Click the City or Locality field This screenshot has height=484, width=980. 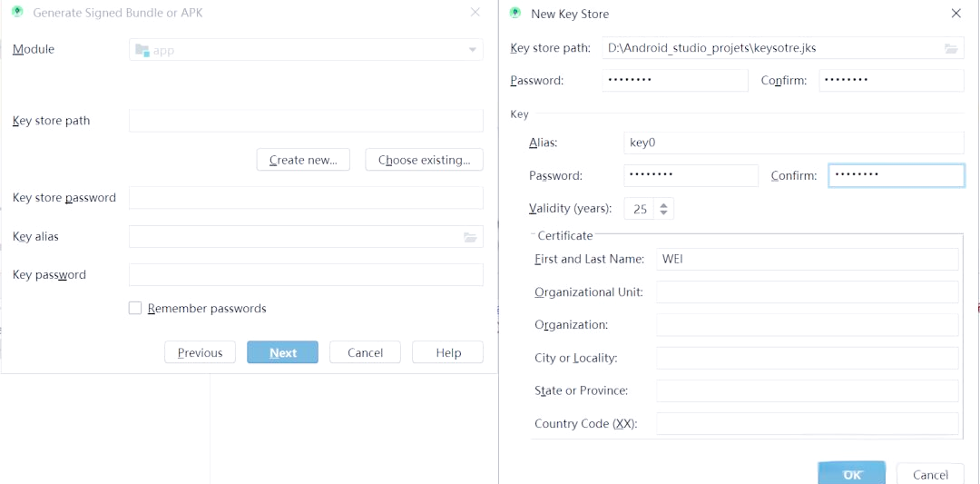808,359
